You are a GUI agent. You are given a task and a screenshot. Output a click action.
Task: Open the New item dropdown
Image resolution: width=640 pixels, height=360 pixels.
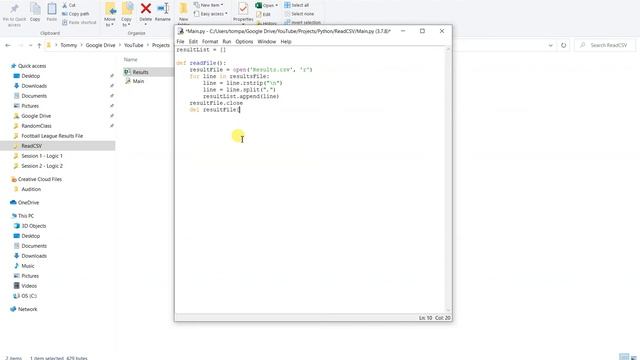209,5
